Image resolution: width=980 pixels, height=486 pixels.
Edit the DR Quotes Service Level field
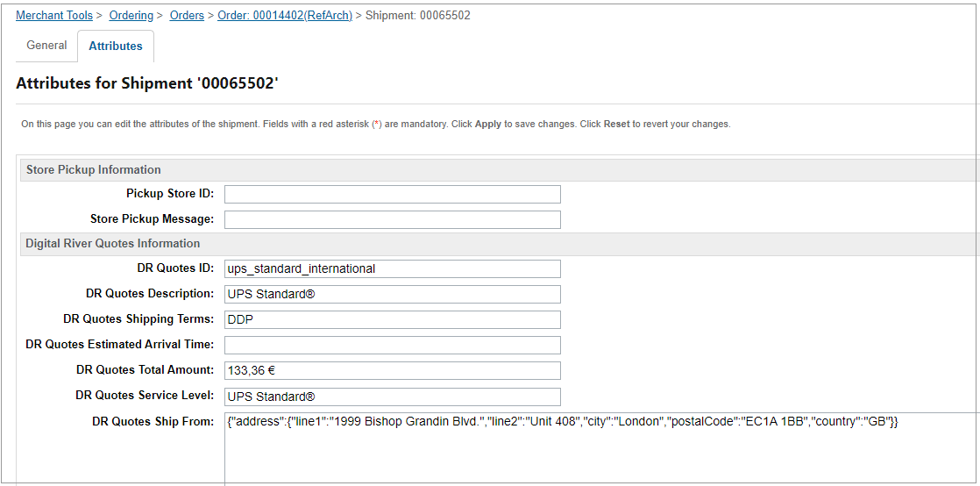pos(392,397)
